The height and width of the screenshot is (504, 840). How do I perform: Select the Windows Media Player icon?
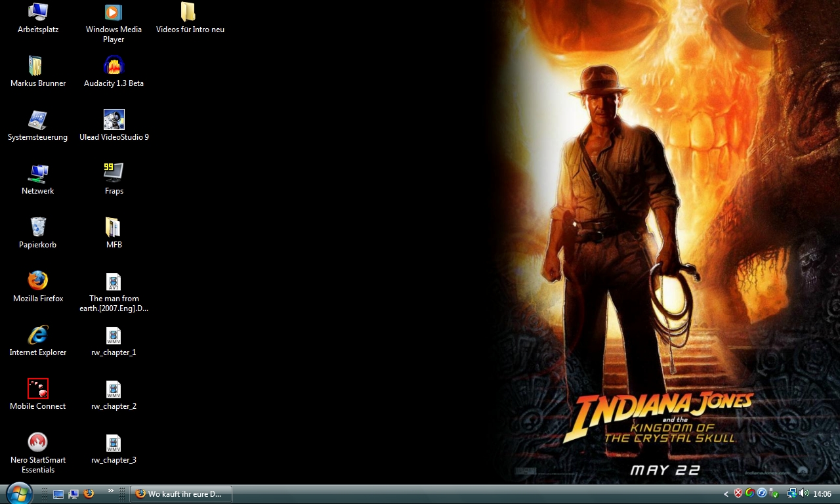[114, 12]
